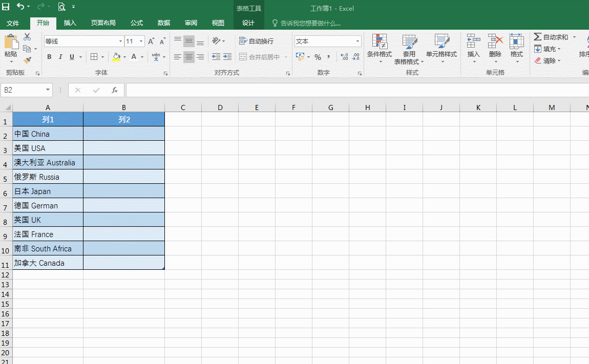This screenshot has width=589, height=364.
Task: Click the Increase Decimal icon
Action: (344, 57)
